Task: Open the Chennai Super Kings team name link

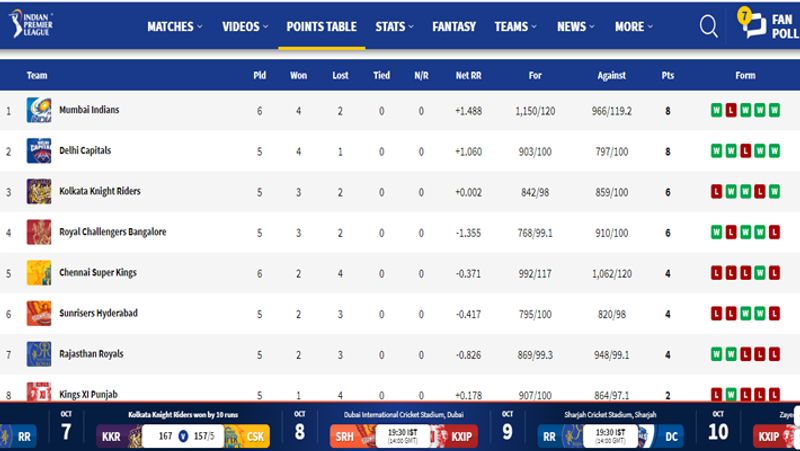Action: 98,272
